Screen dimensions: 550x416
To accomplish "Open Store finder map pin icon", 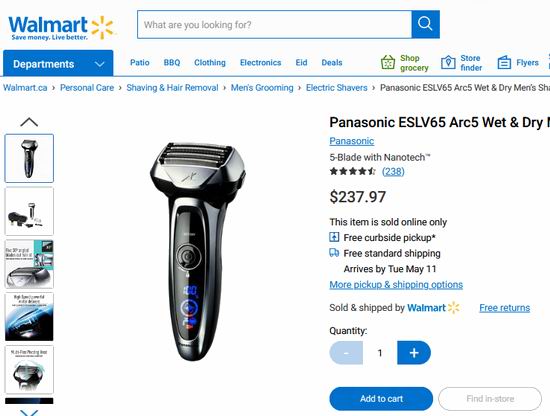I will (448, 62).
